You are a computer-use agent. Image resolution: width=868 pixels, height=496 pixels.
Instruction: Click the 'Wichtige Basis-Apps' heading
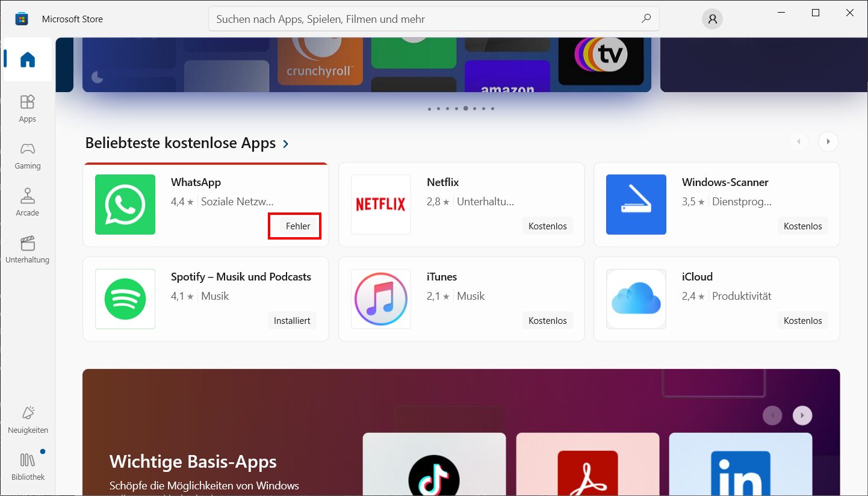[193, 462]
